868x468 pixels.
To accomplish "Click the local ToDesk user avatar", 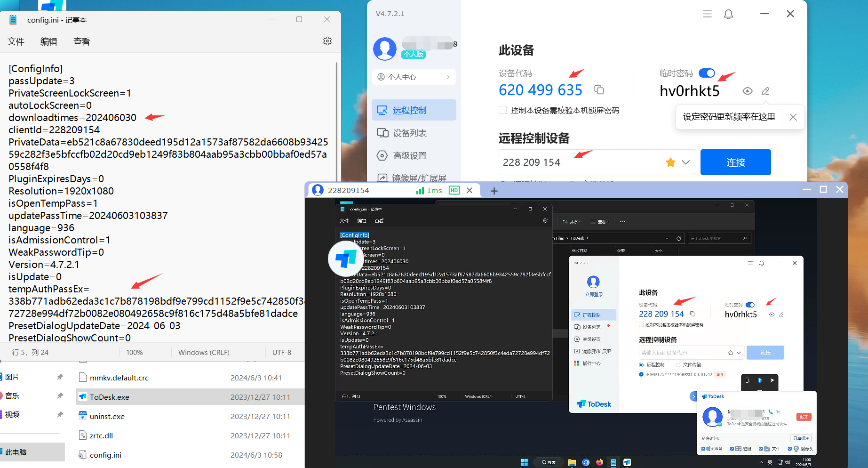I will [385, 48].
